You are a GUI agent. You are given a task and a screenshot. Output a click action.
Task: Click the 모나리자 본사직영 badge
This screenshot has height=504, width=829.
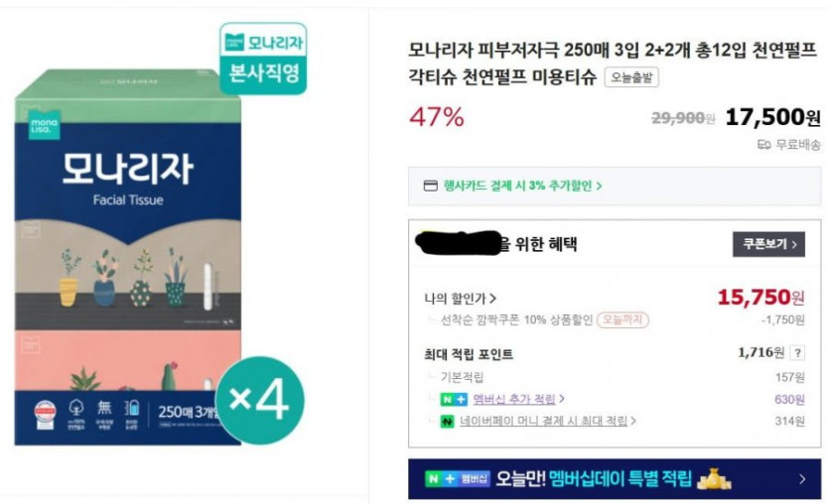(263, 59)
